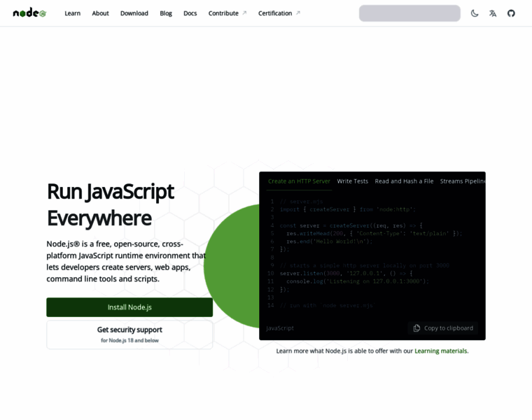Switch to the Write Tests tab
The width and height of the screenshot is (532, 420).
pyautogui.click(x=353, y=181)
